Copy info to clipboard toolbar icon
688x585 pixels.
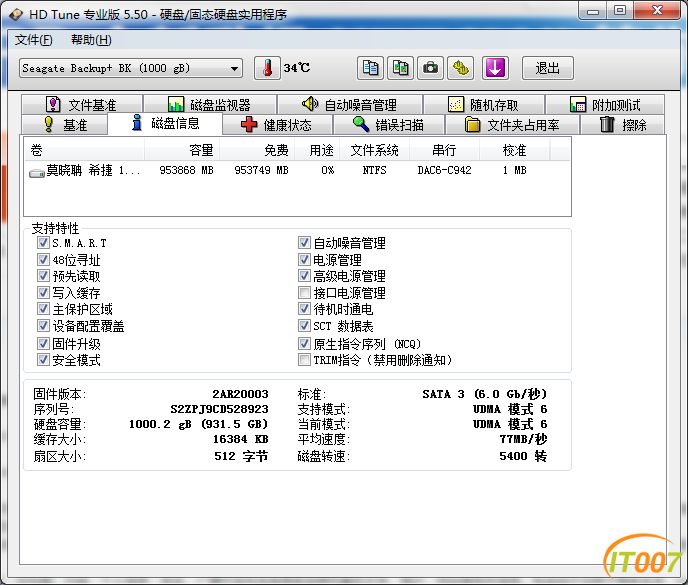(x=370, y=68)
